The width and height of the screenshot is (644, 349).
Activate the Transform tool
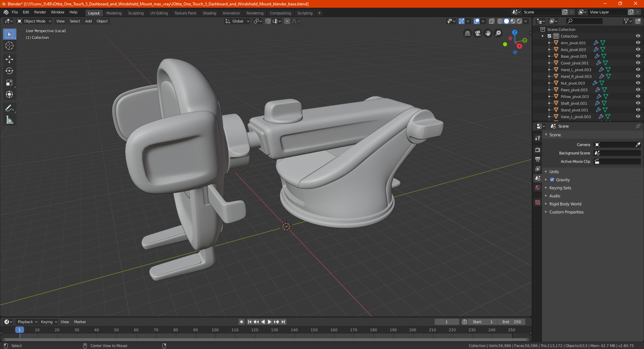tap(9, 95)
